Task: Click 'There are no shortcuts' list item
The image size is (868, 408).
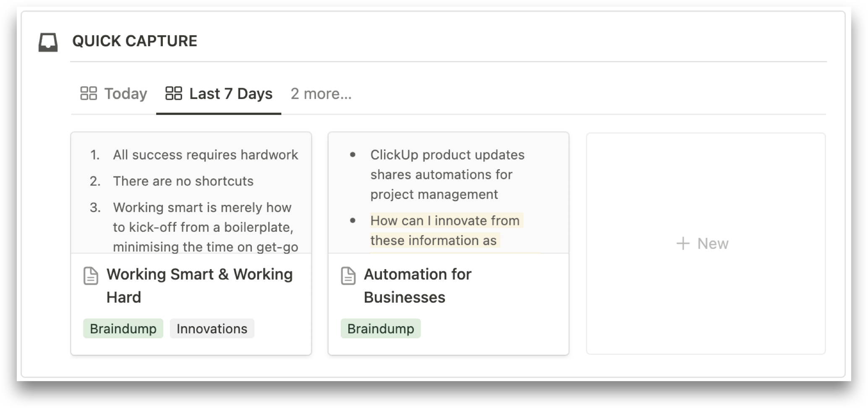Action: [x=183, y=181]
